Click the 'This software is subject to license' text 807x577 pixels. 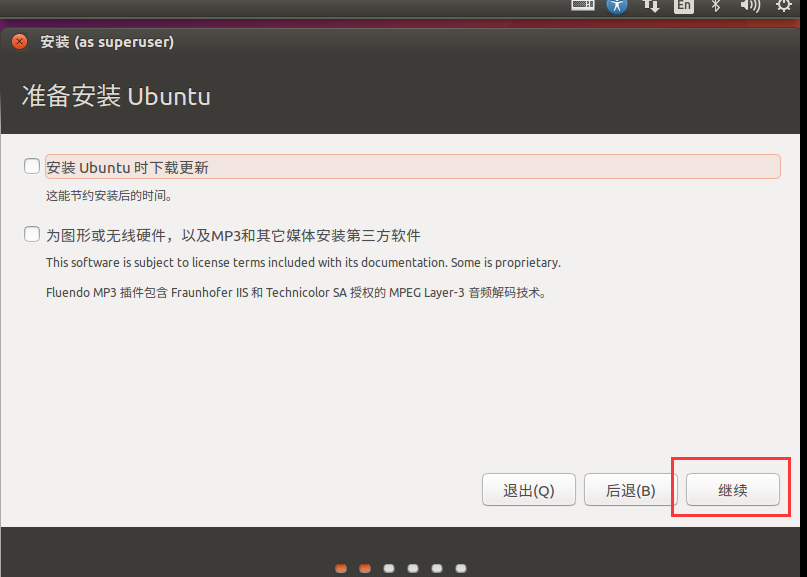pyautogui.click(x=303, y=263)
